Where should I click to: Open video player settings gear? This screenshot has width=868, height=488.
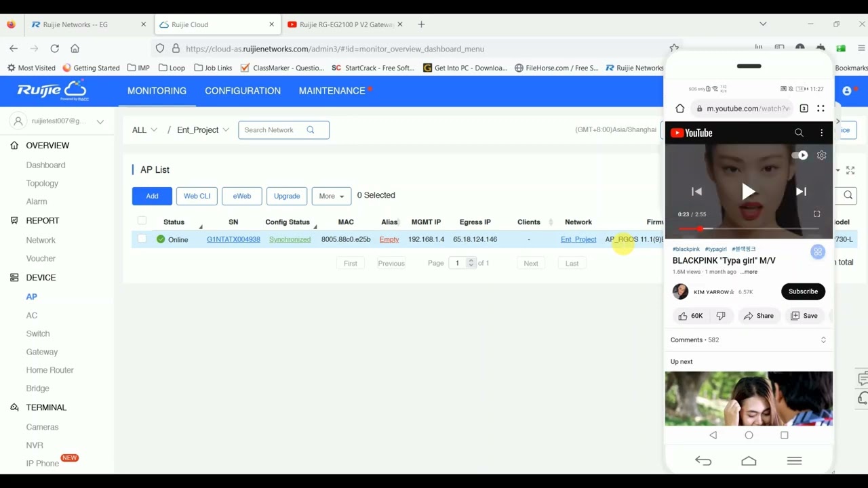[x=821, y=155]
